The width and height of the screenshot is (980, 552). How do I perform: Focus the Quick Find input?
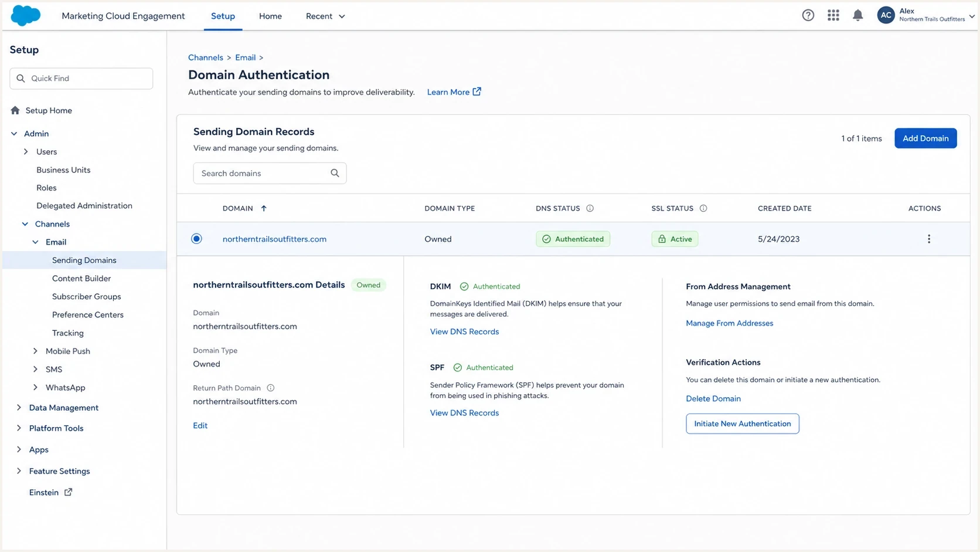click(81, 79)
